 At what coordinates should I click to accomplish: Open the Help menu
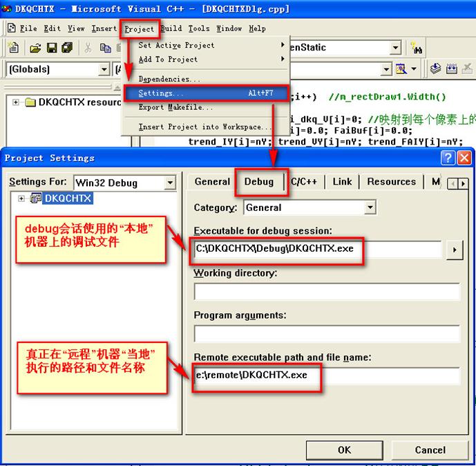coord(257,28)
